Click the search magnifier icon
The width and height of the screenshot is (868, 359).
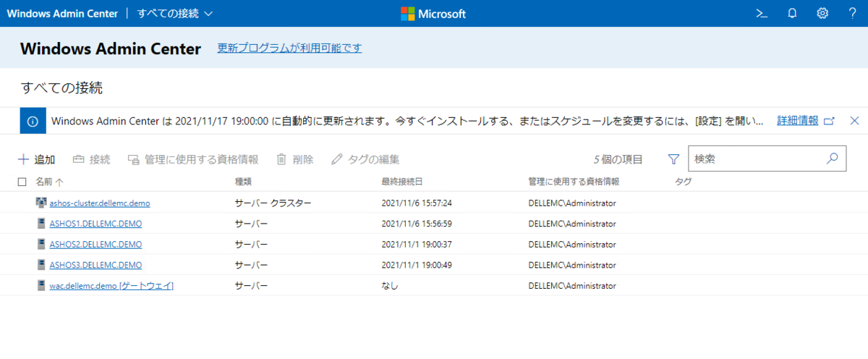(x=833, y=158)
